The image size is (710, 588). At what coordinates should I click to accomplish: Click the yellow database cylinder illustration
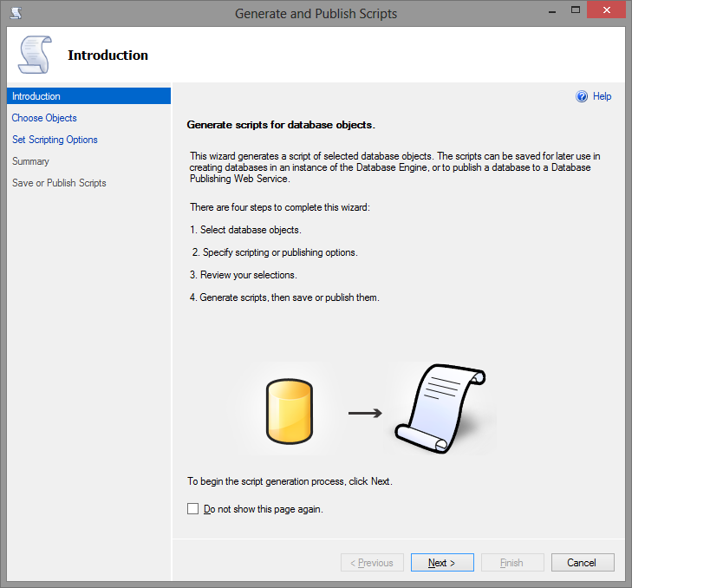[x=290, y=411]
